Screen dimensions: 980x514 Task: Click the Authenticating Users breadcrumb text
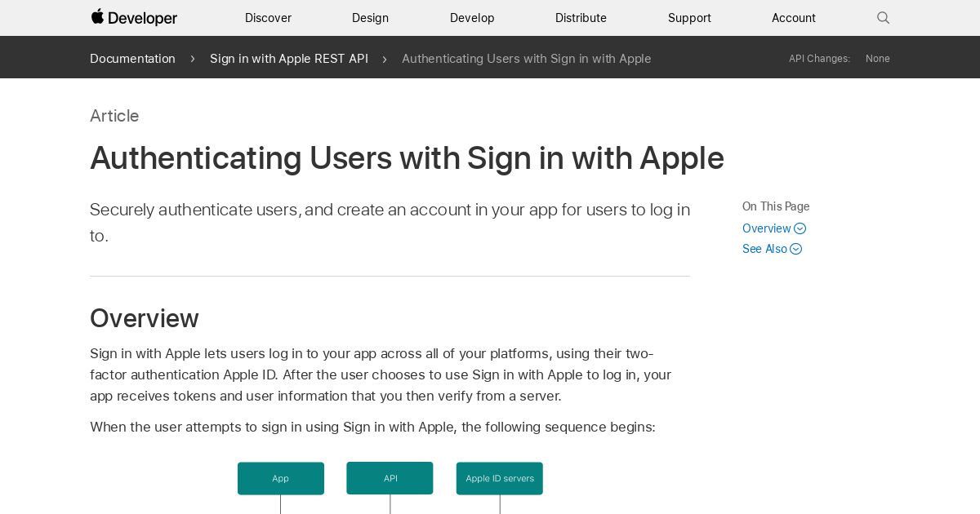coord(526,59)
